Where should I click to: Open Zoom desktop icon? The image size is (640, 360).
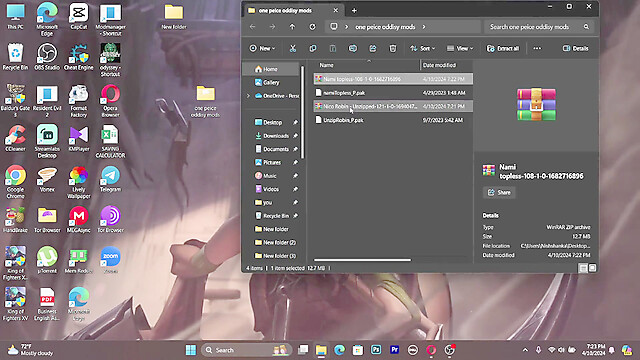click(110, 260)
